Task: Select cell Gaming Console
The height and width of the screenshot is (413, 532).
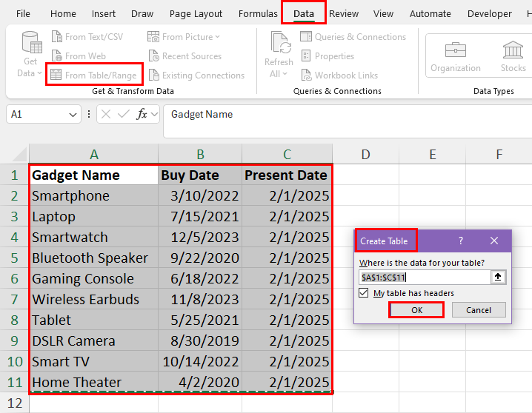Action: [93, 278]
